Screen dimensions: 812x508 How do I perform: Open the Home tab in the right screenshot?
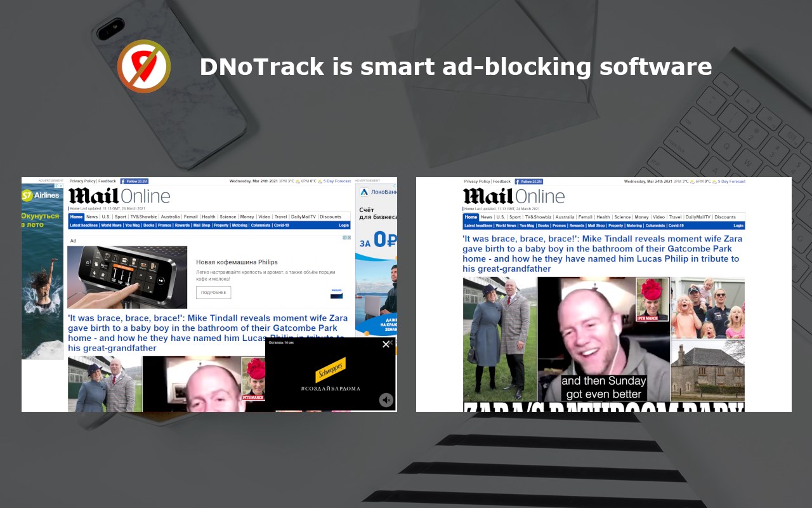[x=471, y=217]
